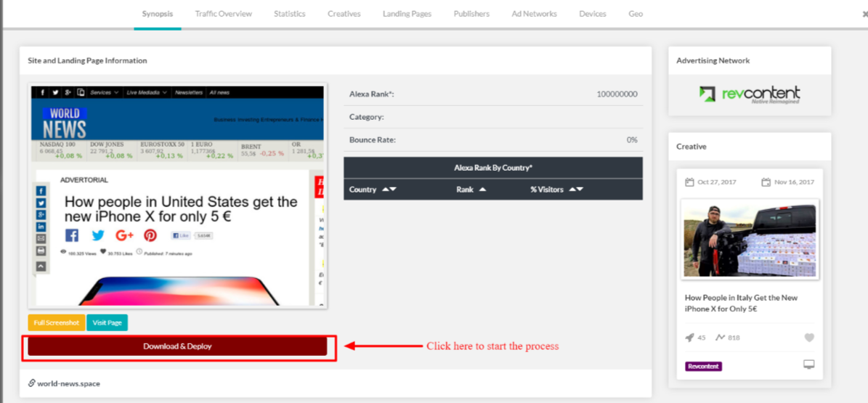Open the Traffic Overview tab
868x403 pixels.
pos(223,14)
